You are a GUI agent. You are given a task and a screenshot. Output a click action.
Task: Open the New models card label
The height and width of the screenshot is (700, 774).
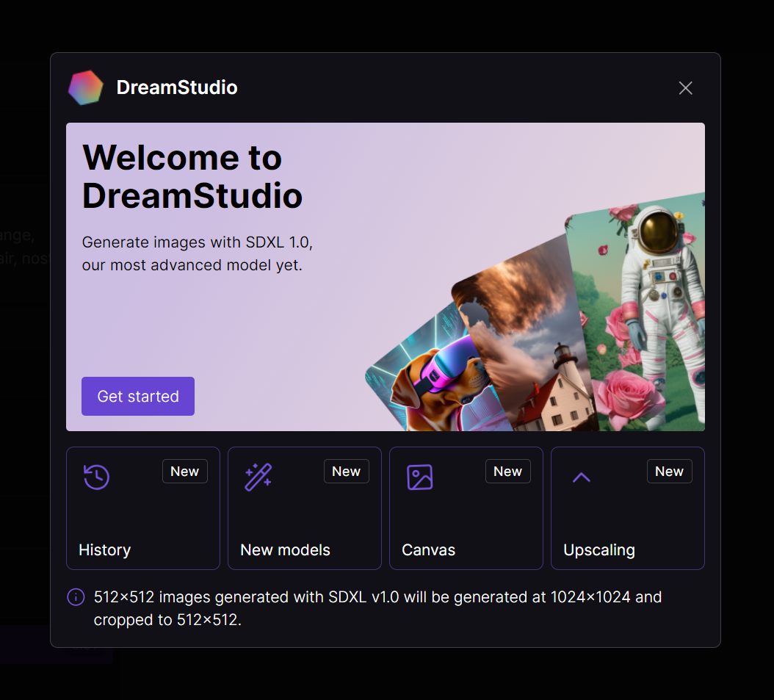[285, 550]
